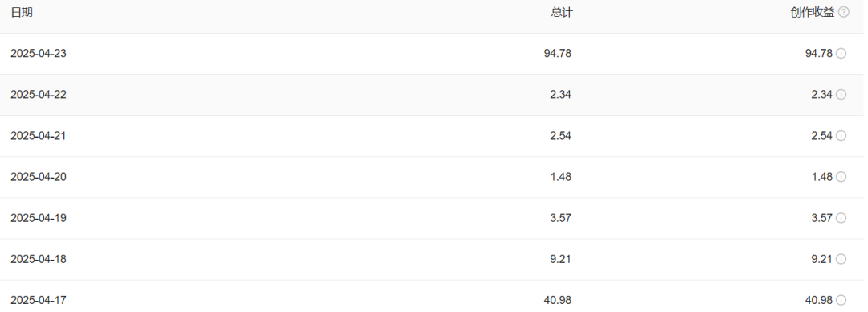This screenshot has width=868, height=312.
Task: Click the 2025-04-20 date entry
Action: point(39,177)
